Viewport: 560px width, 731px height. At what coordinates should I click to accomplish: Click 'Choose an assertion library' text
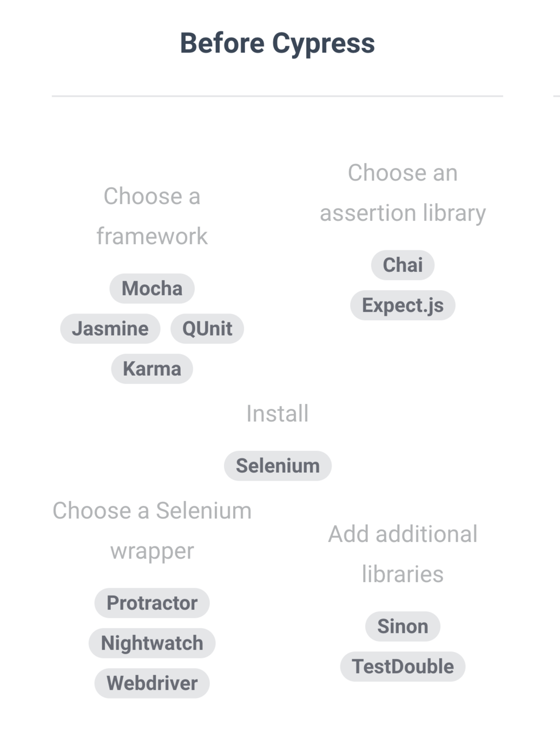tap(403, 193)
